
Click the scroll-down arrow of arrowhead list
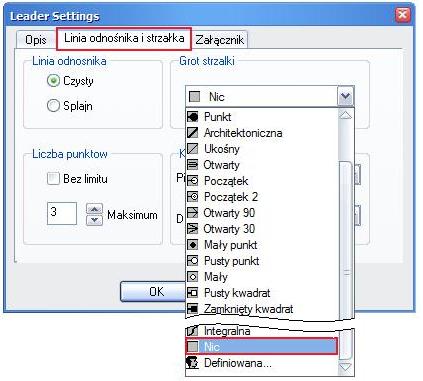345,368
